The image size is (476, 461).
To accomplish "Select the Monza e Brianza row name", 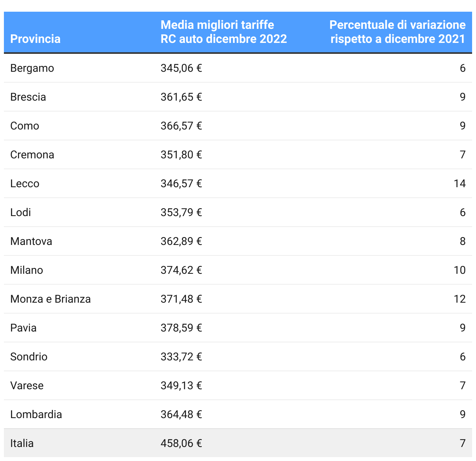I will tap(51, 299).
